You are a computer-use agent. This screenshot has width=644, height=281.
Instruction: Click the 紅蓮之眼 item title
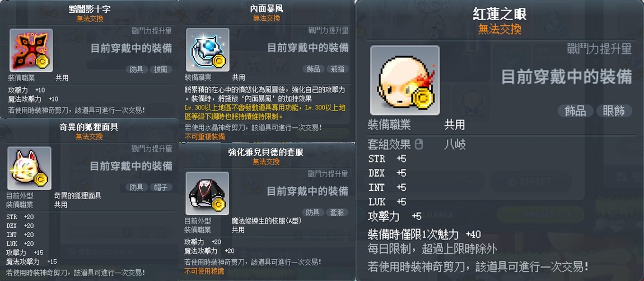click(500, 14)
